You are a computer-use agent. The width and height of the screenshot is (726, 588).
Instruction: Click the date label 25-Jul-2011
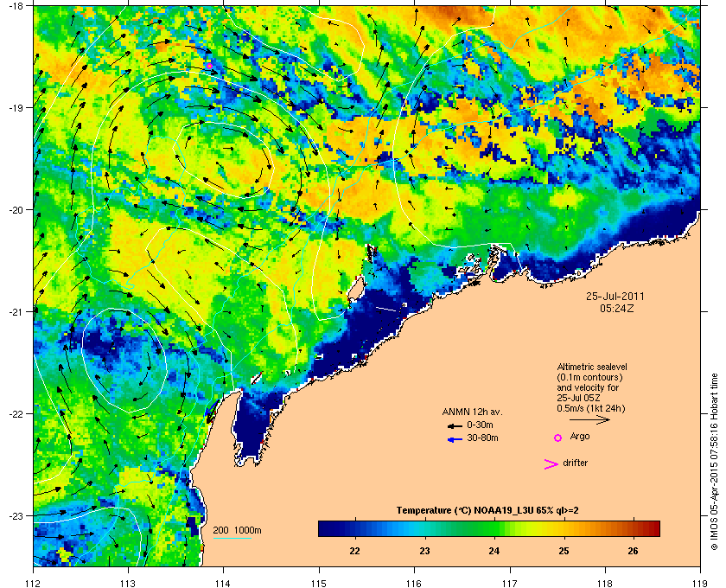[x=615, y=297]
